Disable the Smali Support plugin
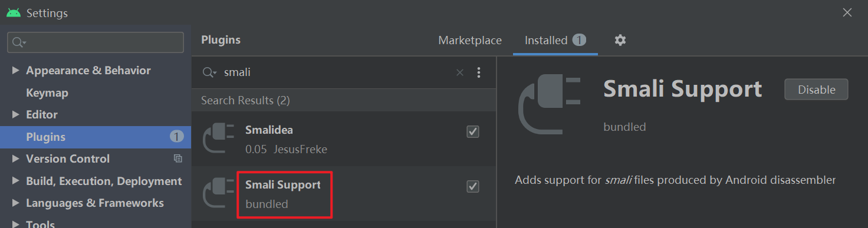Screen dimensions: 868x228 tap(816, 90)
